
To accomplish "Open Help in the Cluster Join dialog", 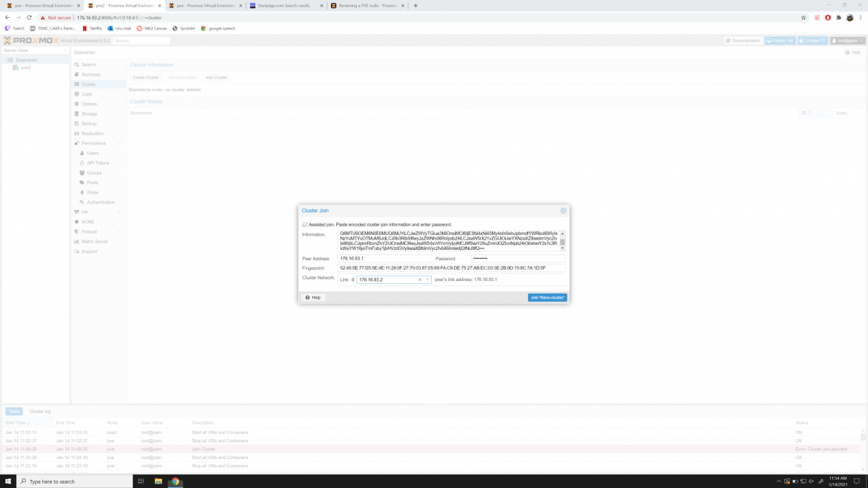I will [313, 297].
